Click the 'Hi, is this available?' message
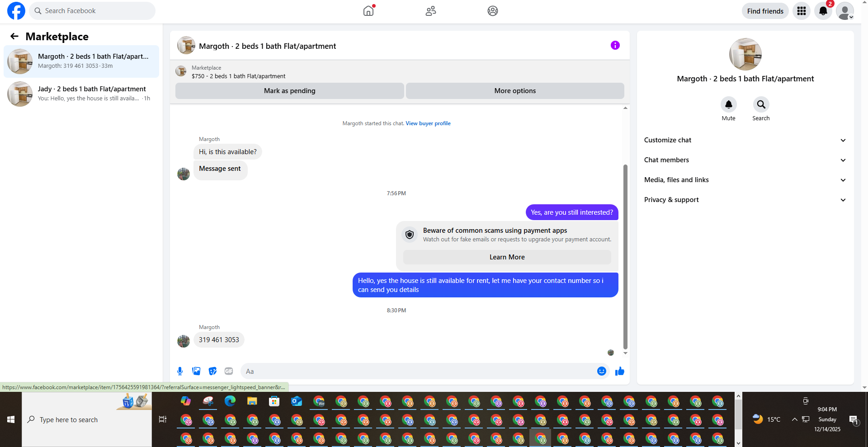 click(228, 152)
